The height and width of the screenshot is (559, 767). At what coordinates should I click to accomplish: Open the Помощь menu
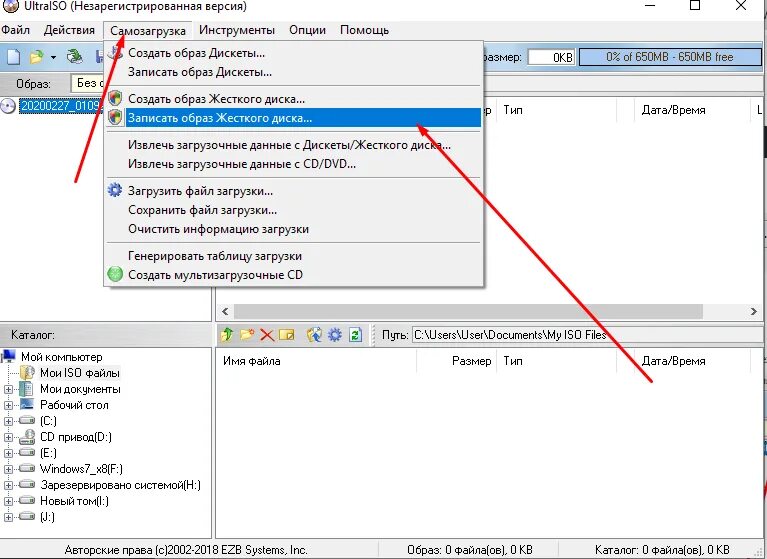point(364,30)
